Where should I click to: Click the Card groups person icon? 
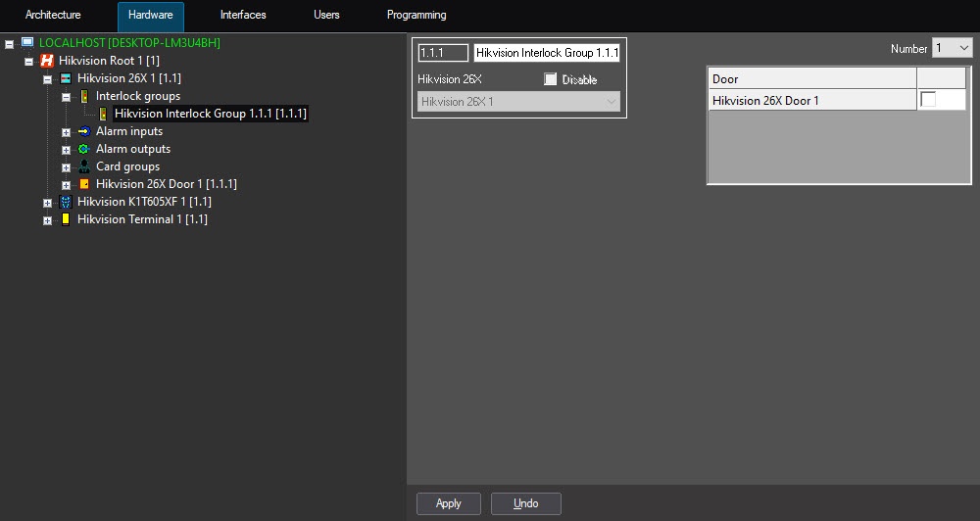point(84,166)
